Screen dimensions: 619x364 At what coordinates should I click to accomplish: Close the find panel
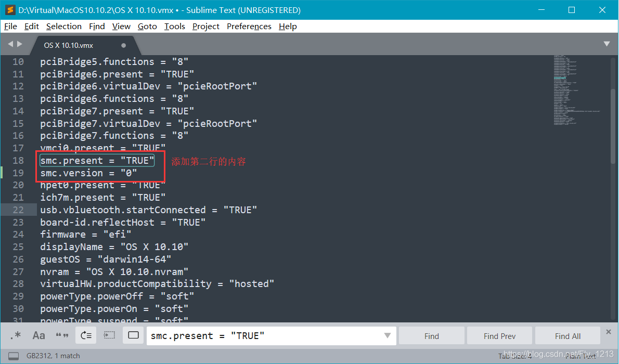[609, 332]
